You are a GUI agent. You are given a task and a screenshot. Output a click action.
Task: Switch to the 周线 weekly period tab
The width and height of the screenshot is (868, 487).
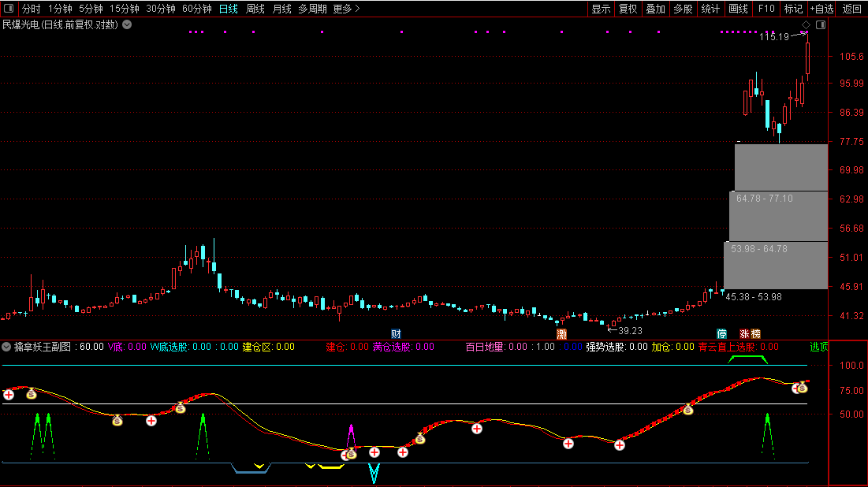click(255, 9)
